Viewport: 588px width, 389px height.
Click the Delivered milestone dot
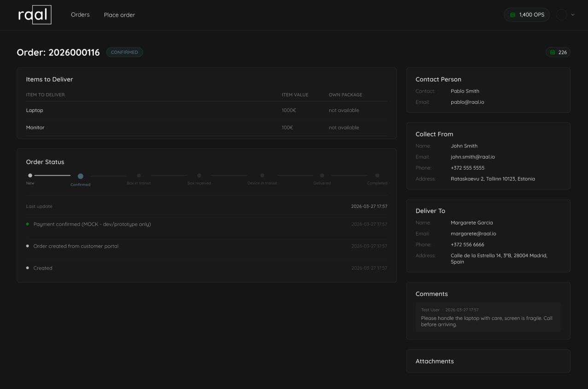point(322,176)
